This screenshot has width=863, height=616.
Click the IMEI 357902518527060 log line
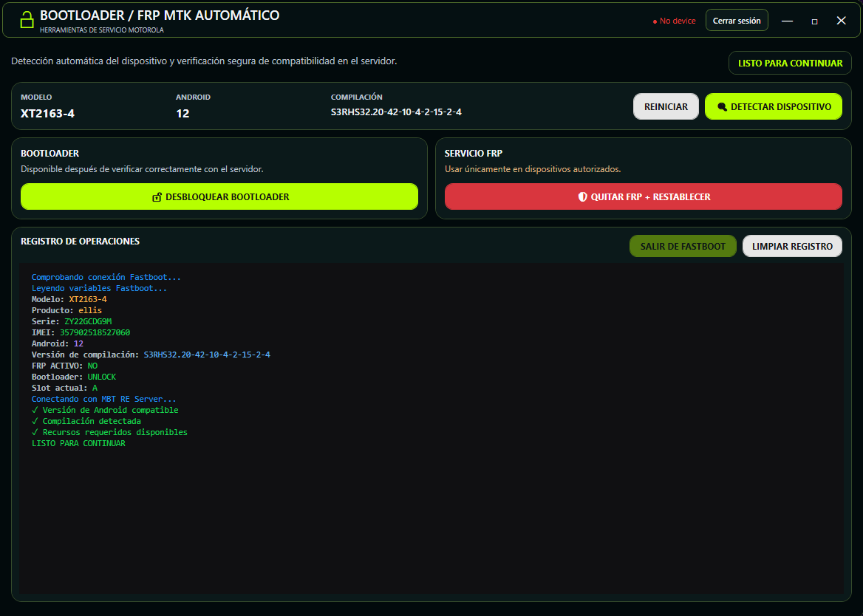(x=81, y=332)
